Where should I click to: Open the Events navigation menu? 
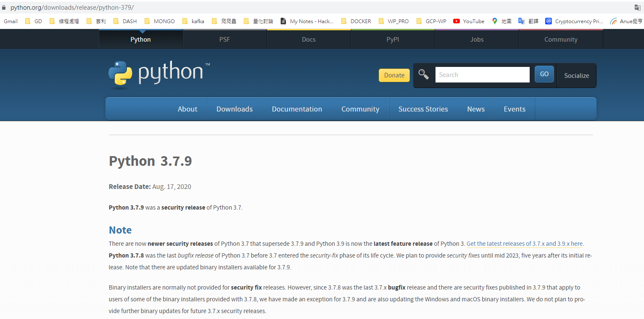[x=515, y=109]
